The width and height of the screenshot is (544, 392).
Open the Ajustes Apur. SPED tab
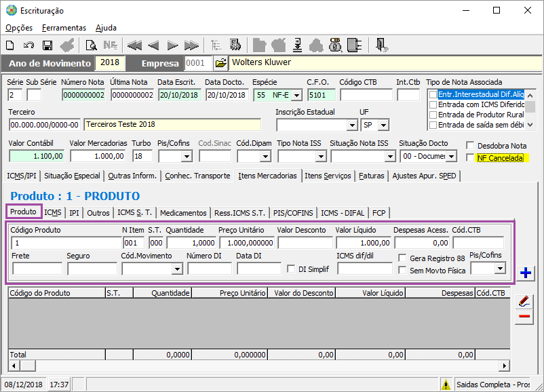(x=424, y=176)
